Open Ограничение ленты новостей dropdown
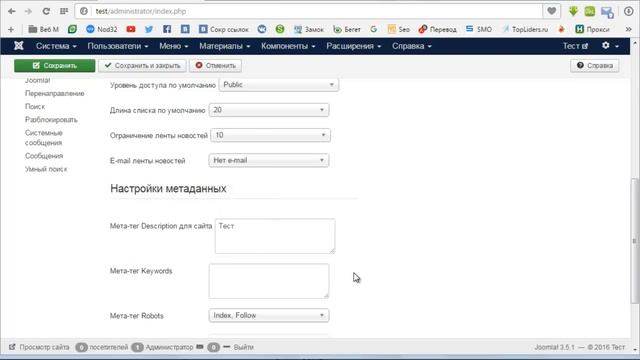The image size is (640, 360). click(x=270, y=135)
